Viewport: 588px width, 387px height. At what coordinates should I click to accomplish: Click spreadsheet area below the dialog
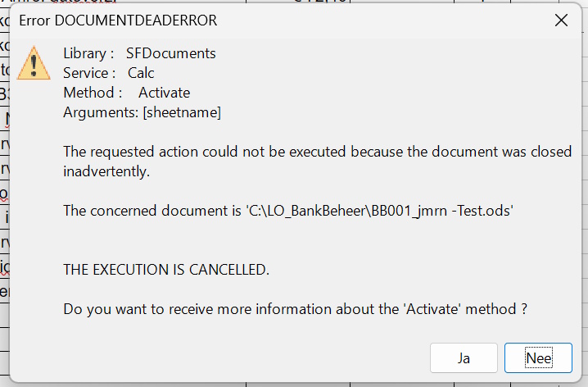(246, 384)
